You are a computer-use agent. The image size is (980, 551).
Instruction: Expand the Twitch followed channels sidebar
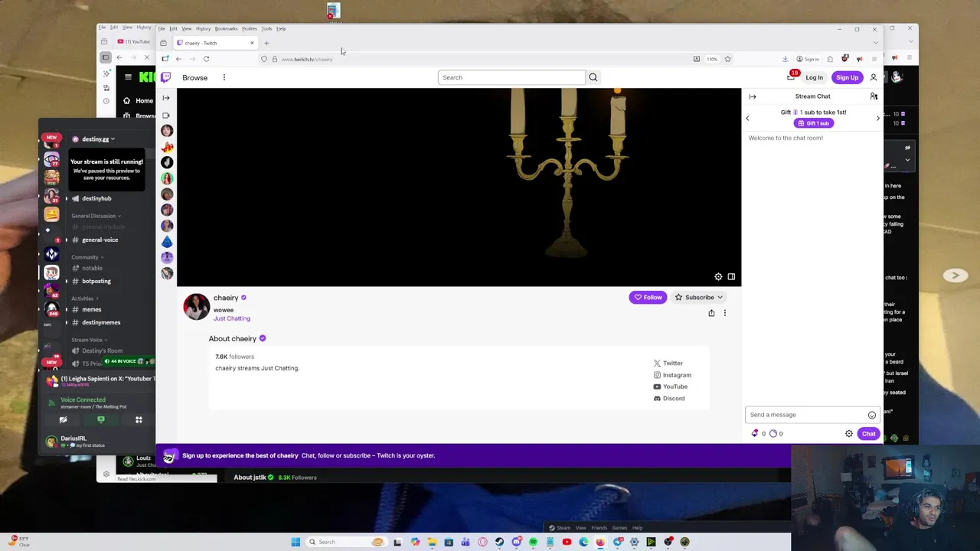[x=165, y=98]
